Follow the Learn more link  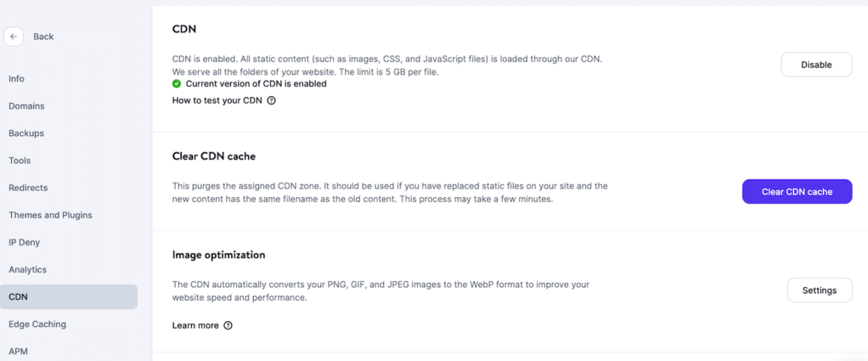(x=195, y=325)
